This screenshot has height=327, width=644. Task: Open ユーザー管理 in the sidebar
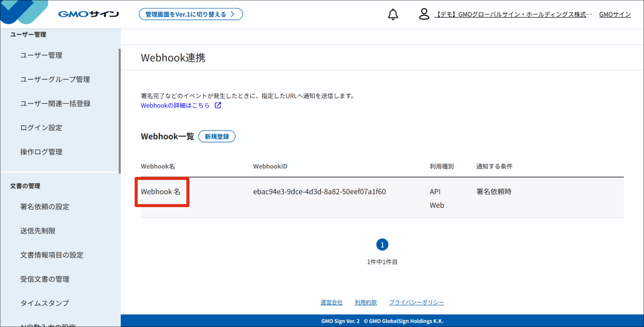[41, 55]
